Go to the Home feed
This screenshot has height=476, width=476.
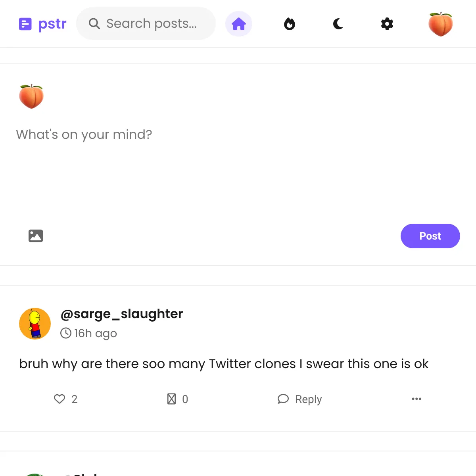click(x=239, y=24)
